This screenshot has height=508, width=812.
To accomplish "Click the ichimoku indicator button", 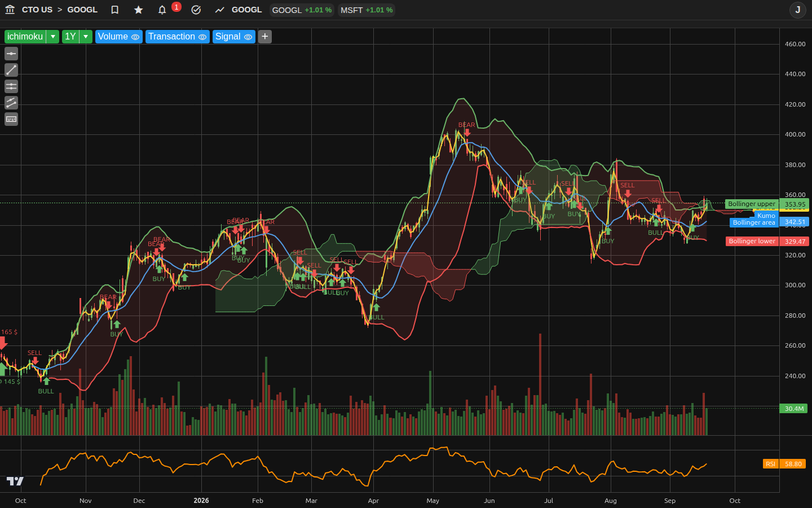I will click(25, 37).
